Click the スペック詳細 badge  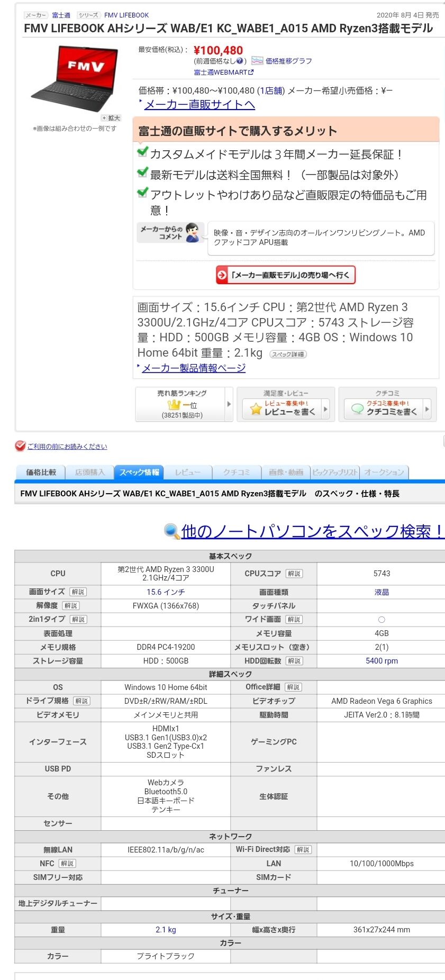[x=288, y=354]
